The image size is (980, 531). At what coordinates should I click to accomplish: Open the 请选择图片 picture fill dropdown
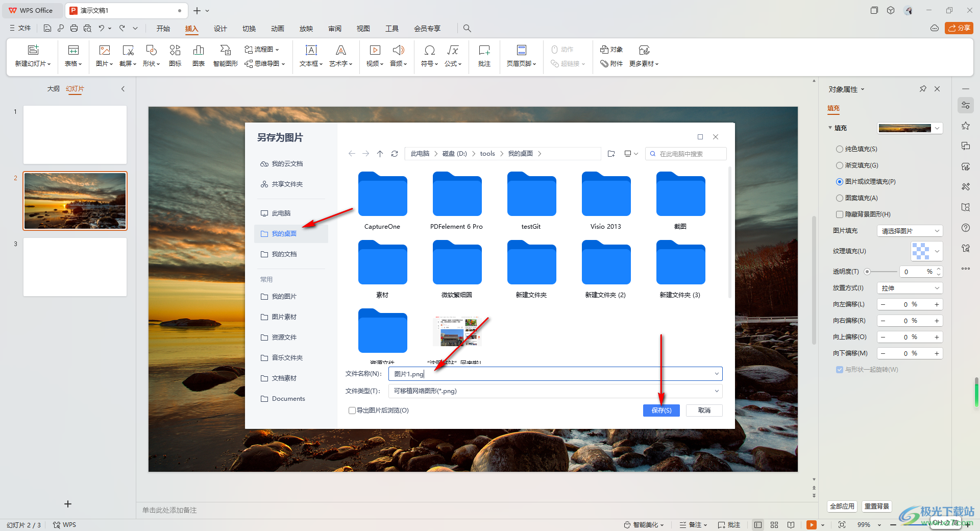pyautogui.click(x=910, y=231)
